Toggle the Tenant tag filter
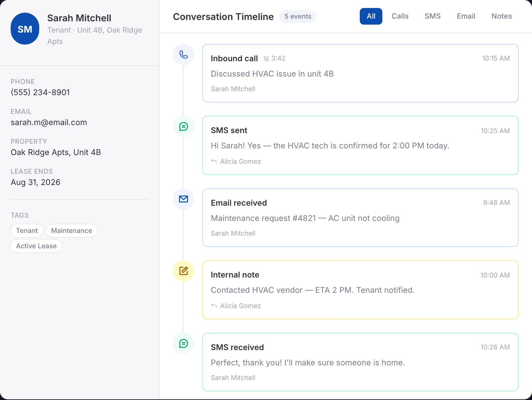This screenshot has width=532, height=400. coord(27,231)
